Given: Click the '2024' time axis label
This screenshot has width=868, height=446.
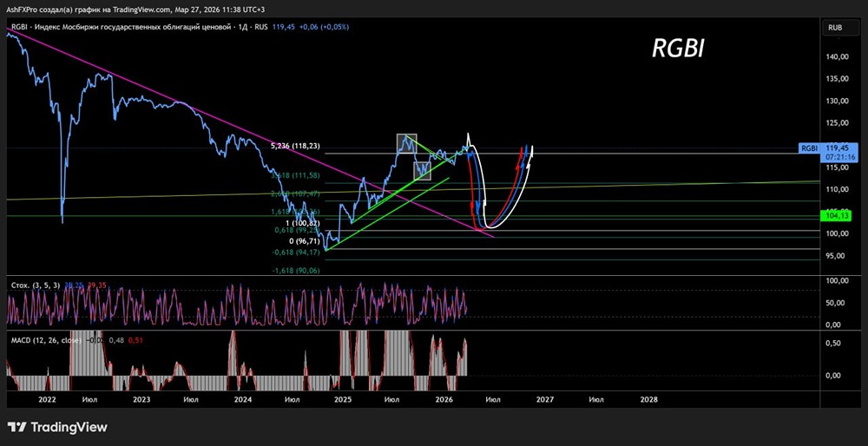Looking at the screenshot, I should (242, 399).
